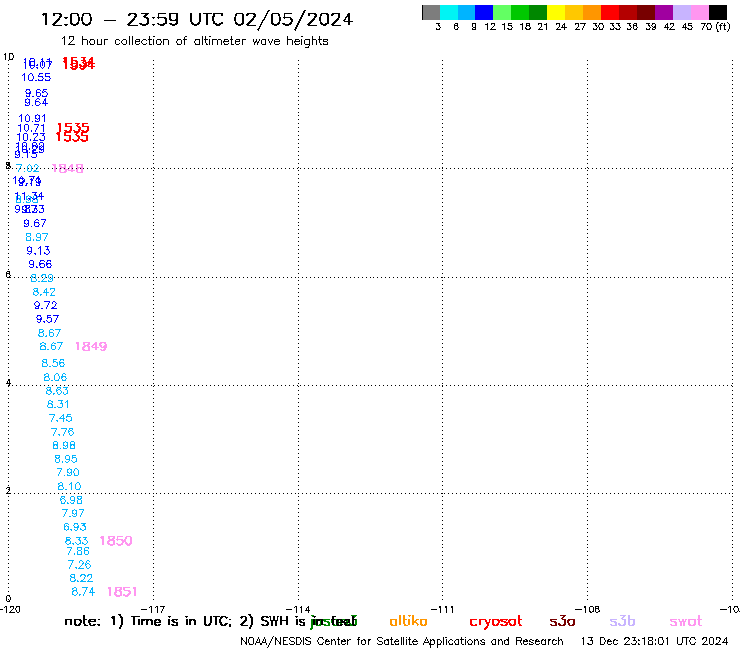The height and width of the screenshot is (650, 740).
Task: Click the wave height 7.45
Action: tap(60, 418)
